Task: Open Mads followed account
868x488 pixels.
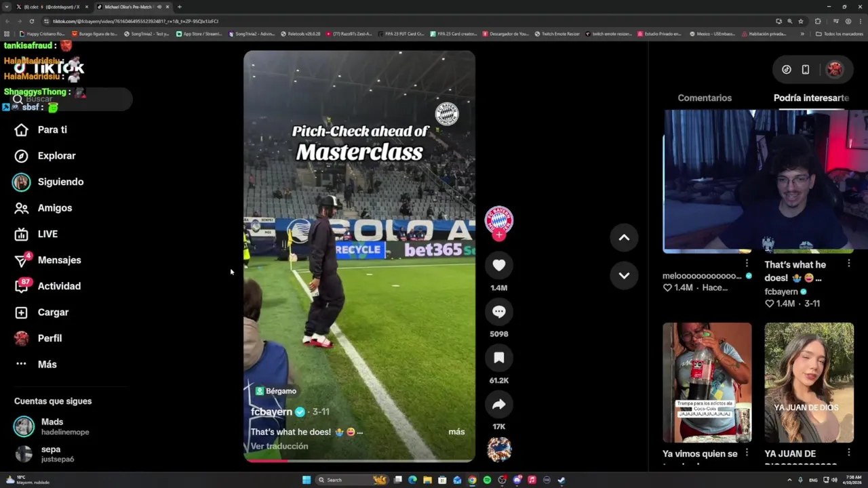Action: pos(52,426)
